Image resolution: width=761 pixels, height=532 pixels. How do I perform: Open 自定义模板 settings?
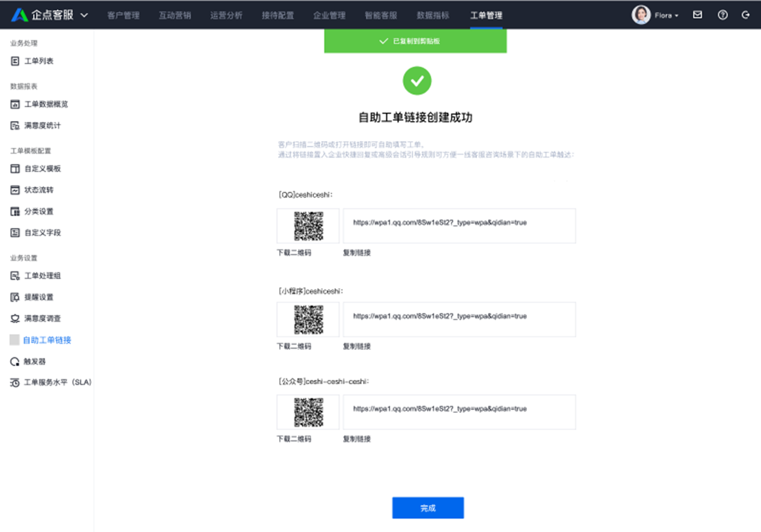click(x=43, y=169)
